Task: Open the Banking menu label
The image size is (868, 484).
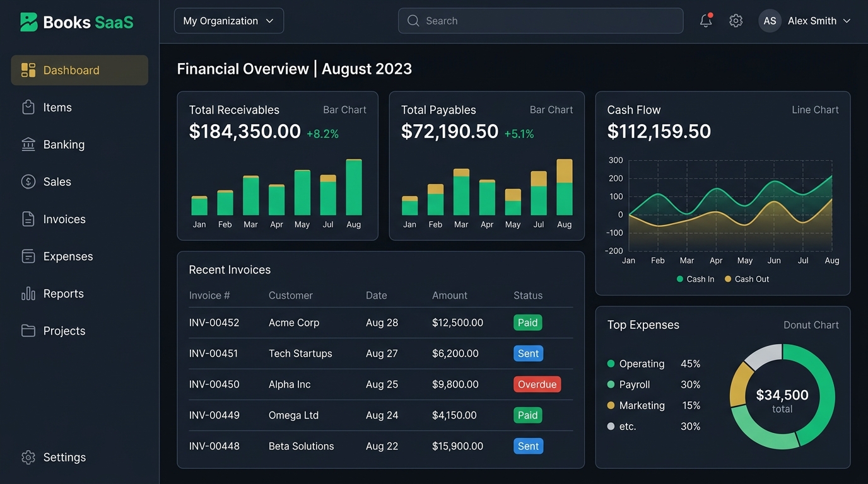Action: (64, 144)
